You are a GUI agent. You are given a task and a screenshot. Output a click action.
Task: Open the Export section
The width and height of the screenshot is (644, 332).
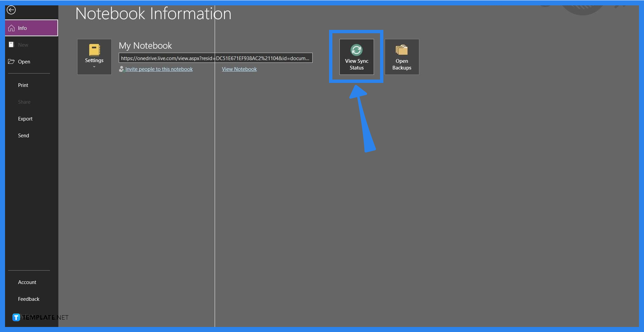[x=25, y=118]
